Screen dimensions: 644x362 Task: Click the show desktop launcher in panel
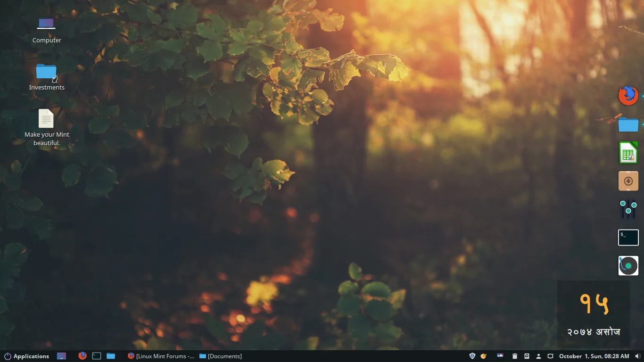[x=61, y=356]
